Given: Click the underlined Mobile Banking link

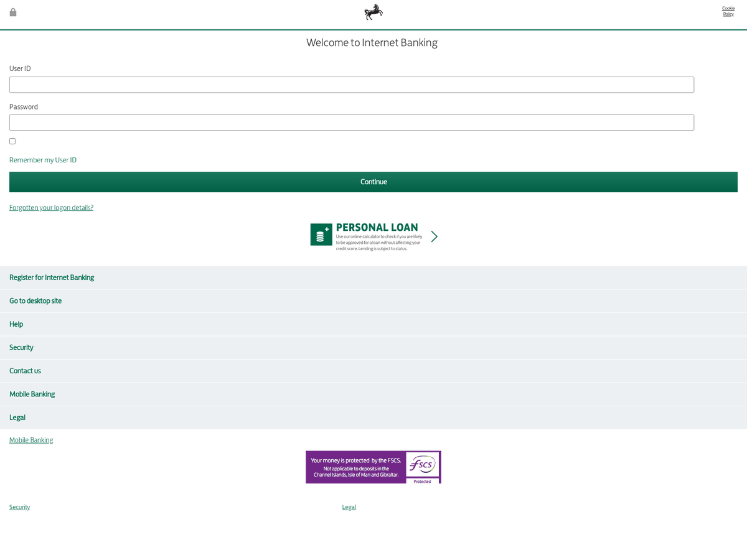Looking at the screenshot, I should (x=31, y=440).
